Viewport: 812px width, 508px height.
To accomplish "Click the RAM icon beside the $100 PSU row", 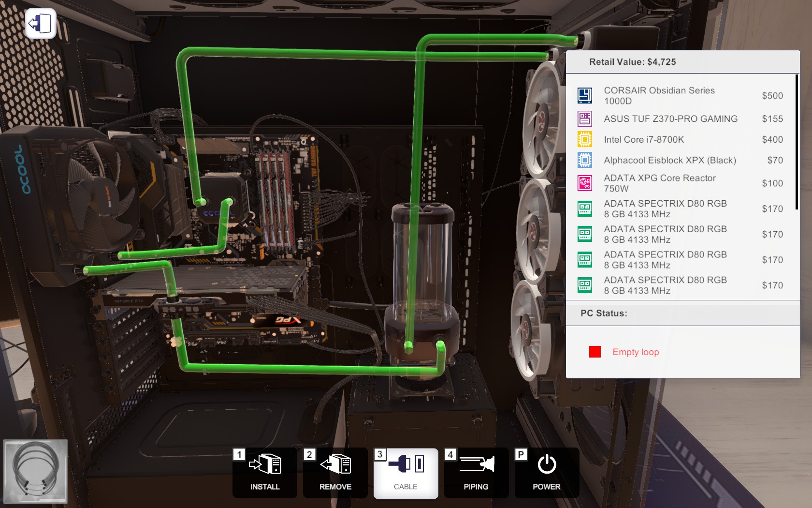I will [585, 209].
